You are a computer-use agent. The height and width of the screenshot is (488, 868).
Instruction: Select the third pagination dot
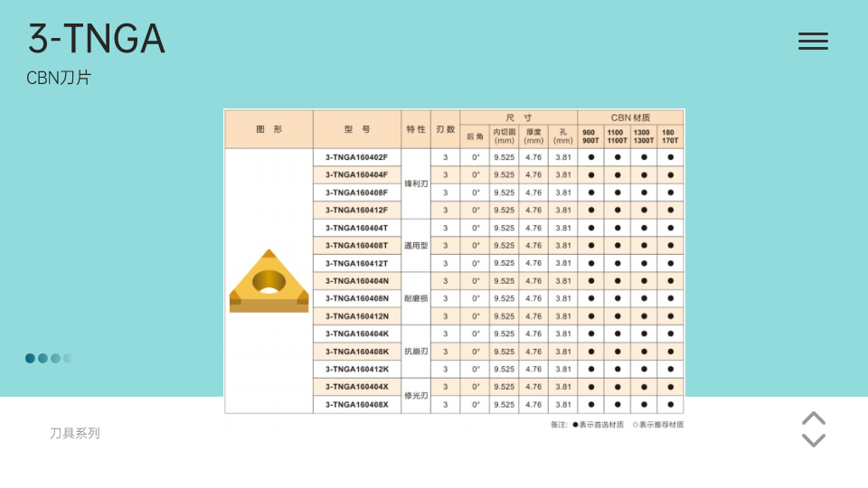(x=55, y=358)
